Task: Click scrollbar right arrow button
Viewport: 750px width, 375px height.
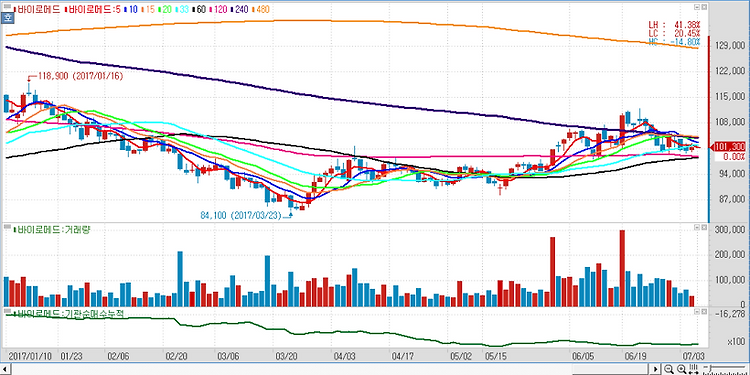Action: tap(655, 369)
